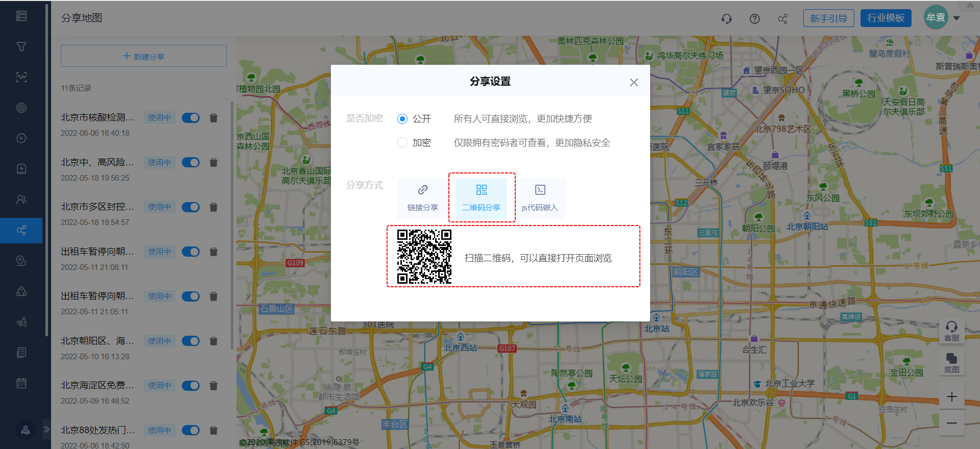Click the QR code image

coord(424,257)
